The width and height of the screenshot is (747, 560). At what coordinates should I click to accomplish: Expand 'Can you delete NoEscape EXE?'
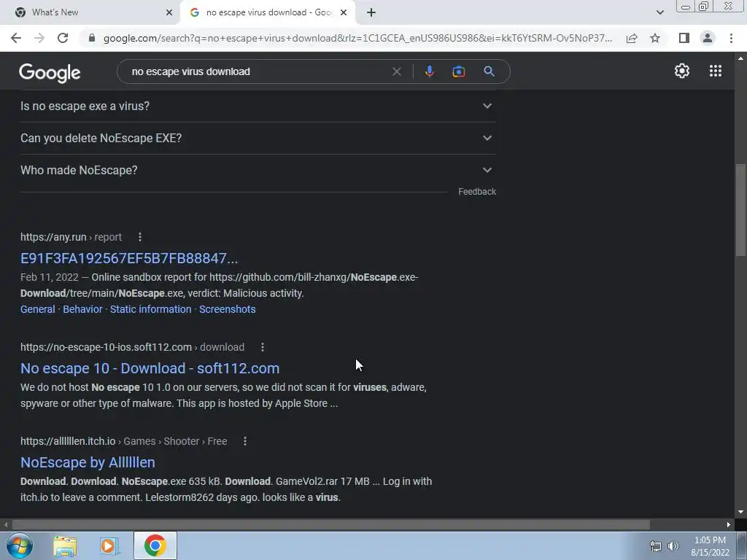(x=258, y=138)
